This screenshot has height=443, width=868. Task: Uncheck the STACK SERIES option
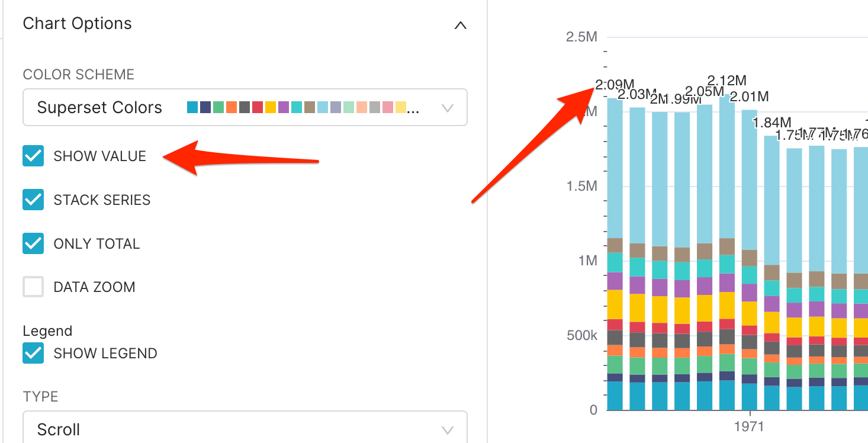point(33,200)
